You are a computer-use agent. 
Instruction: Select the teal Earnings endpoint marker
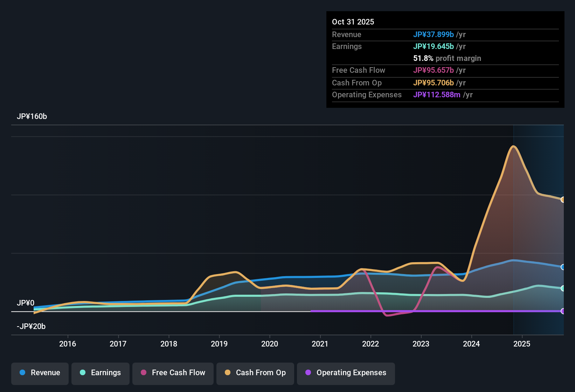563,288
